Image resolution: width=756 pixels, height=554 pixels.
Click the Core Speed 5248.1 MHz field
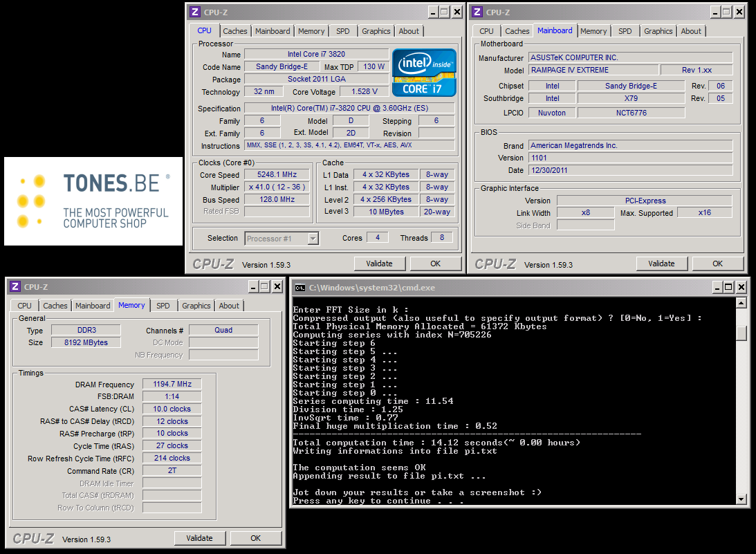pos(277,174)
